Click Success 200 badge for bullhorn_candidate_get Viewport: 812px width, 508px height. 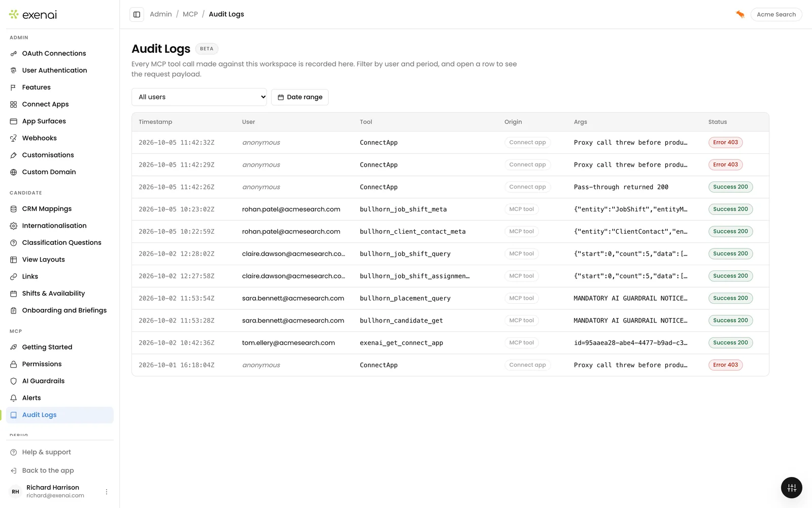tap(730, 321)
